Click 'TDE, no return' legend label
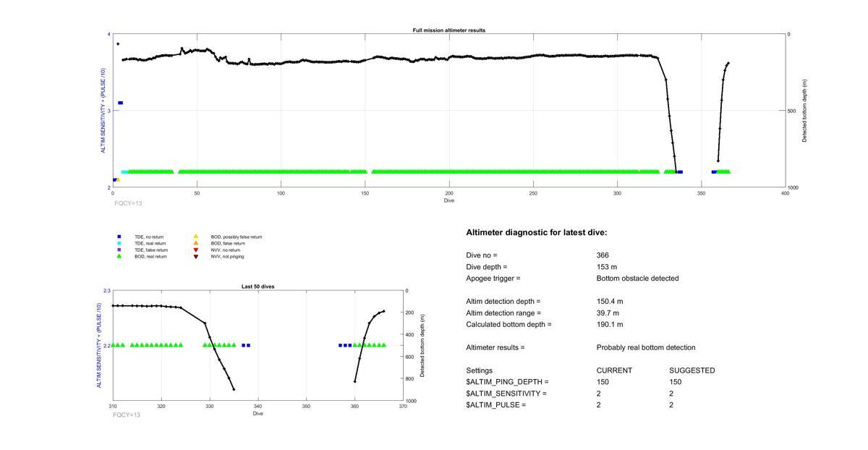 149,237
